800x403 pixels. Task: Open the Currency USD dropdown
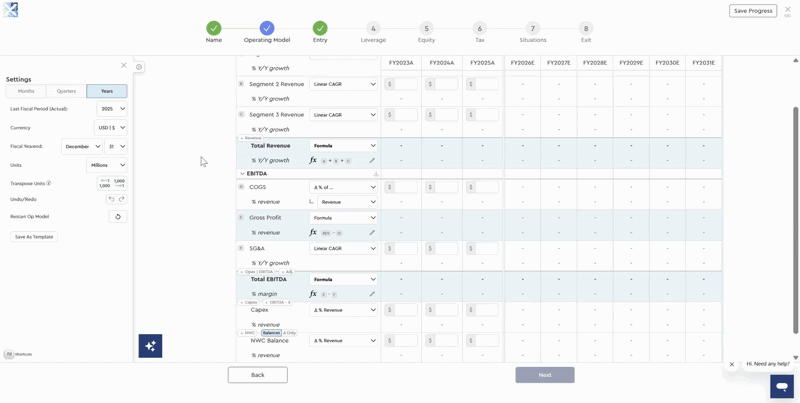pyautogui.click(x=110, y=128)
